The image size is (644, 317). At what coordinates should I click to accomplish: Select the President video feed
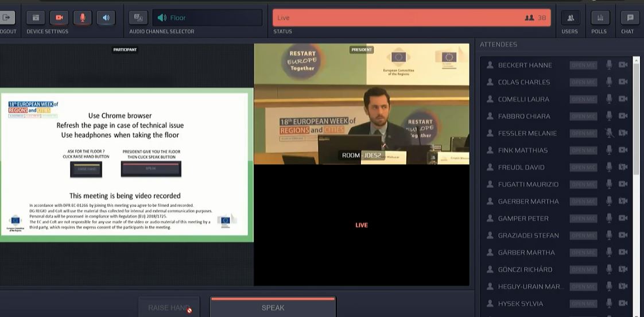pyautogui.click(x=362, y=104)
